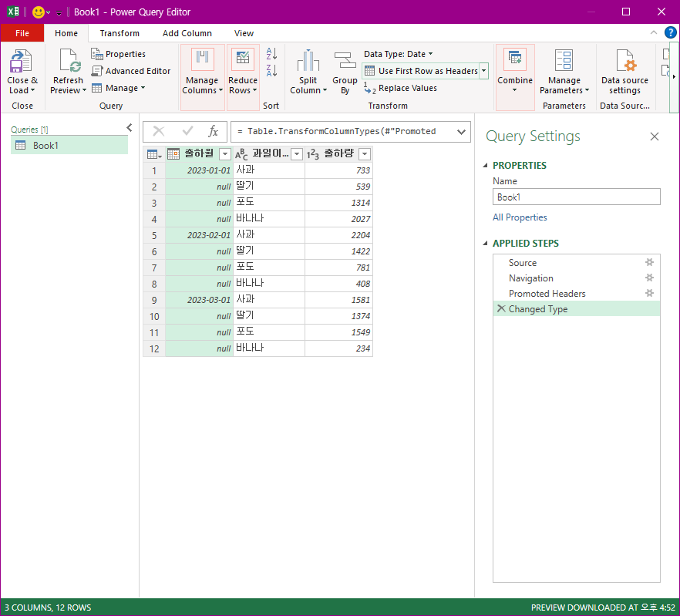Open 출하량 column filter dropdown
This screenshot has width=680, height=616.
(x=365, y=154)
